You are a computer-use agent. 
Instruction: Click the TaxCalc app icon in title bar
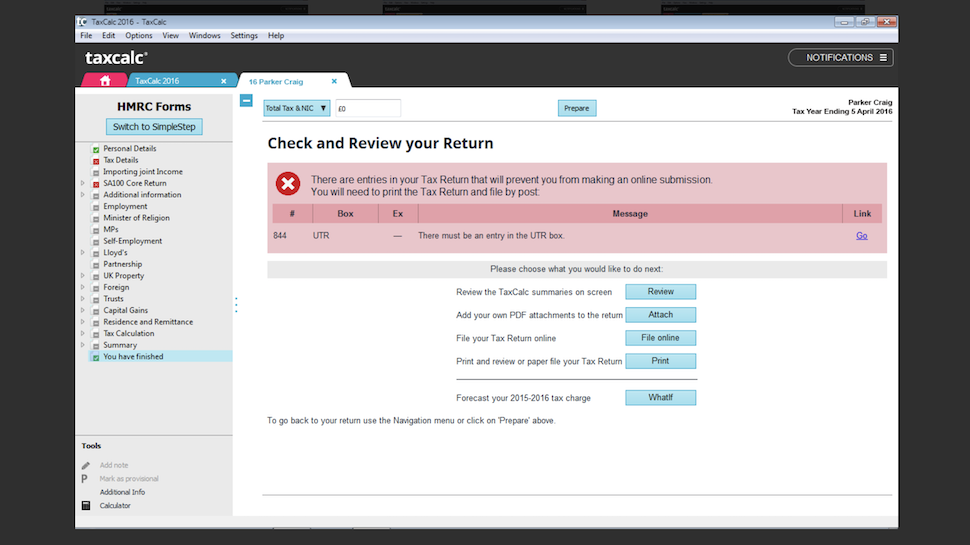pos(82,22)
